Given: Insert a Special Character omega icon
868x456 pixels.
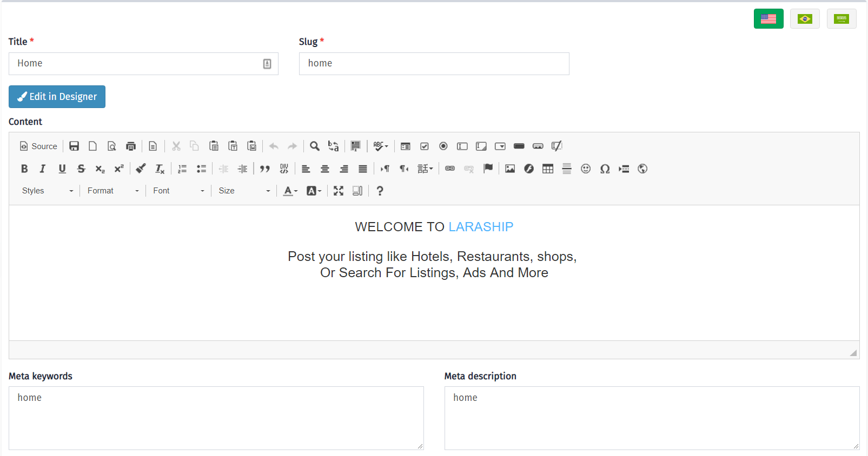Looking at the screenshot, I should 605,169.
